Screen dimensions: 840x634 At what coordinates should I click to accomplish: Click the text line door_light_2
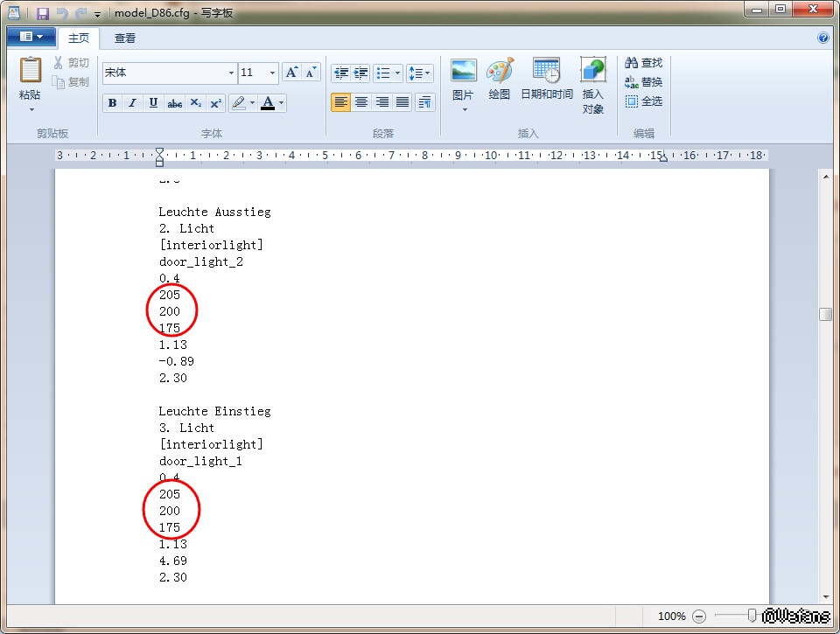(x=201, y=261)
